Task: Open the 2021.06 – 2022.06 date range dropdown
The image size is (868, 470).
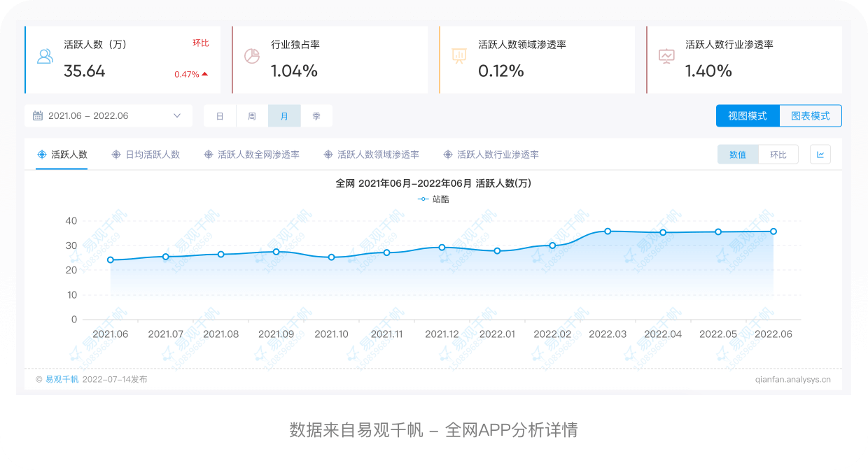Action: tap(108, 116)
